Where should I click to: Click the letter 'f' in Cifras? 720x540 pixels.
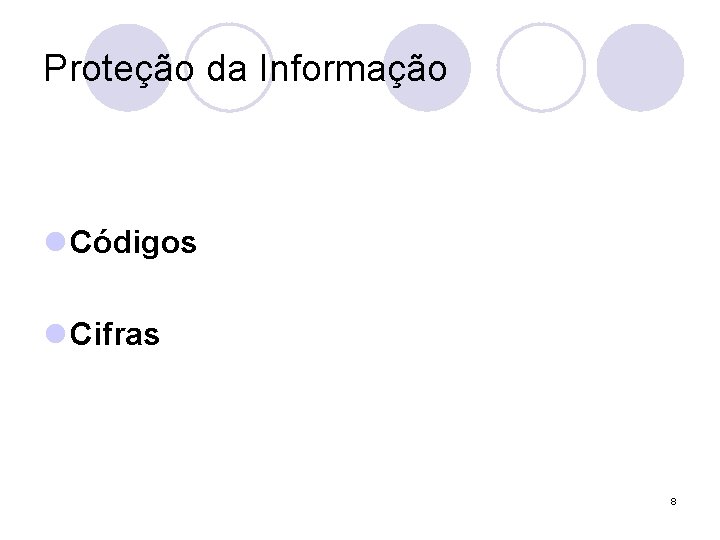coord(104,335)
